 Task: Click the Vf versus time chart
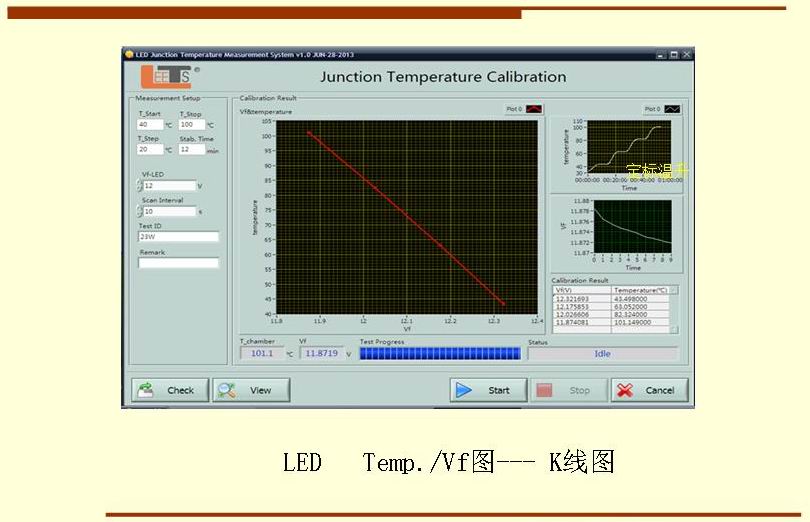coord(633,227)
